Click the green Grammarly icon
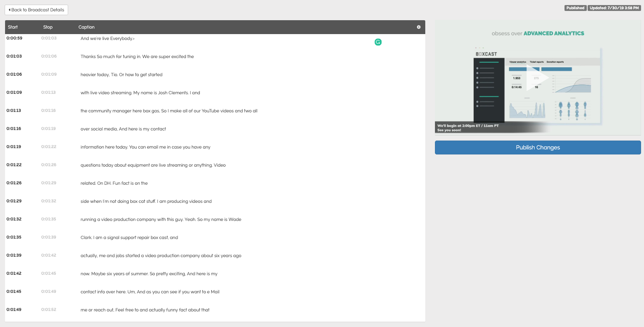The width and height of the screenshot is (644, 327). pyautogui.click(x=378, y=42)
